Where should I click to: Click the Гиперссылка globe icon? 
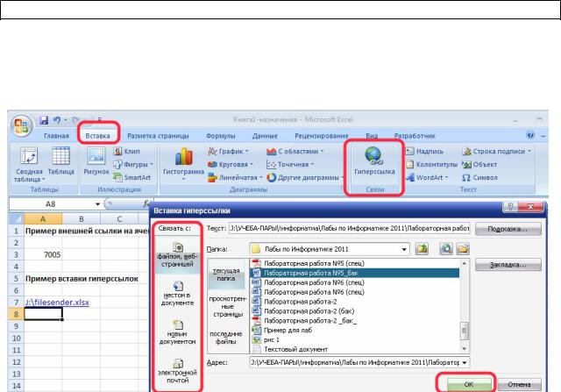(374, 156)
